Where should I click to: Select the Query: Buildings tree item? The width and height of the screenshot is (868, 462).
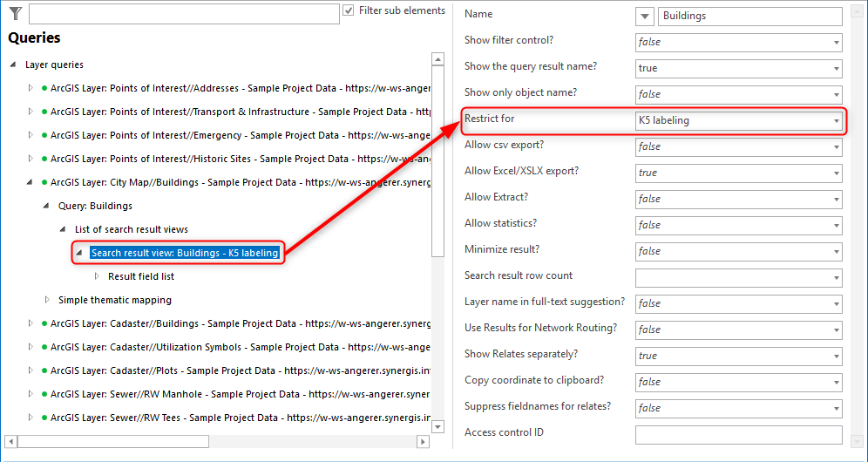pyautogui.click(x=95, y=206)
